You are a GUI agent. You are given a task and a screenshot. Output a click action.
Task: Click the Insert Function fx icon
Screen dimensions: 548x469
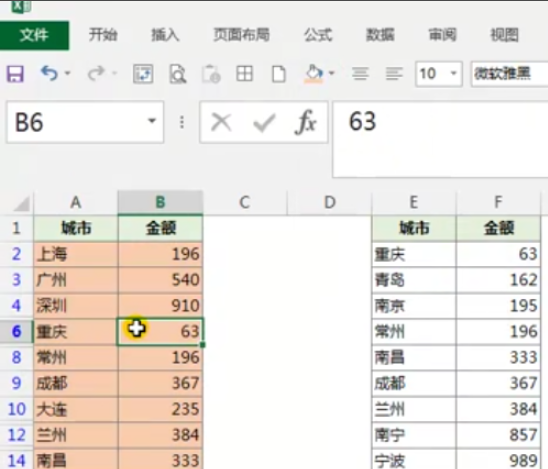pyautogui.click(x=305, y=122)
